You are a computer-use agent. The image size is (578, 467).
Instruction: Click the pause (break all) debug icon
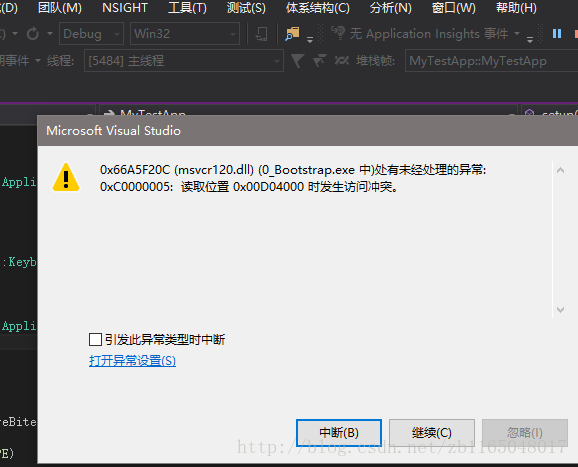557,34
